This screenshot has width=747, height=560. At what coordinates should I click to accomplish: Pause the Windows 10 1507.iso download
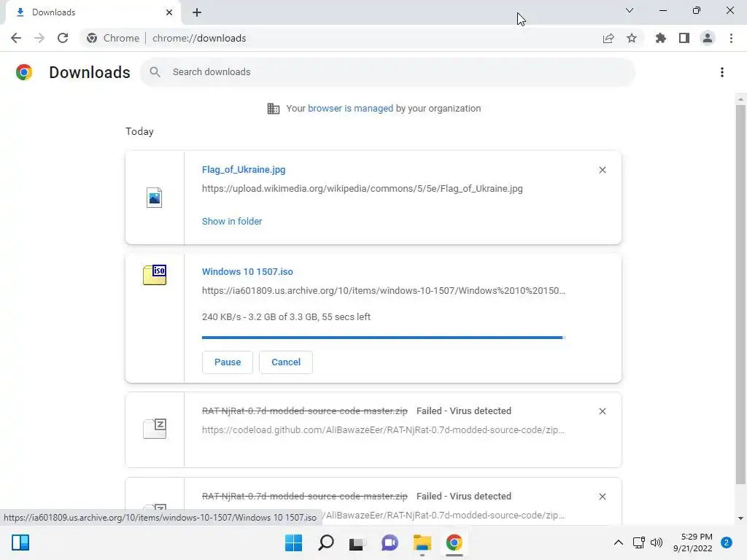(x=228, y=362)
